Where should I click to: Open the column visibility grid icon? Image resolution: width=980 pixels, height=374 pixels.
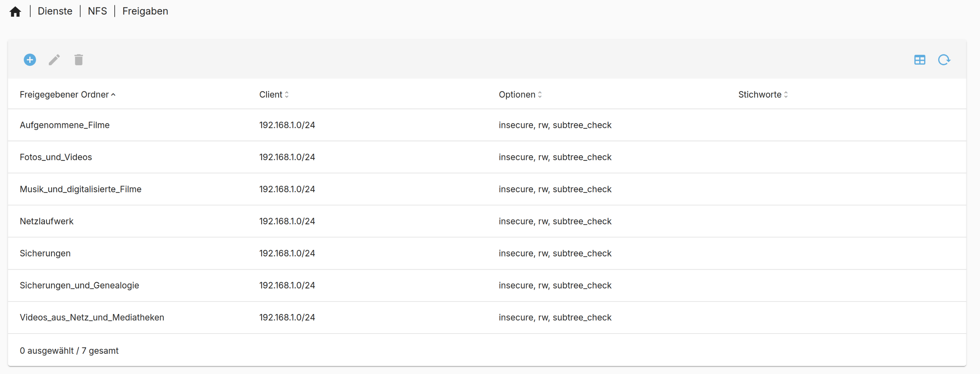click(919, 60)
